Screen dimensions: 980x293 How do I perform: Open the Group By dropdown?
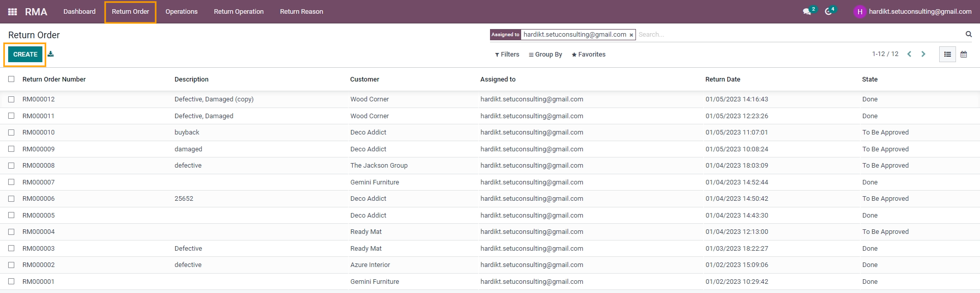click(x=545, y=55)
